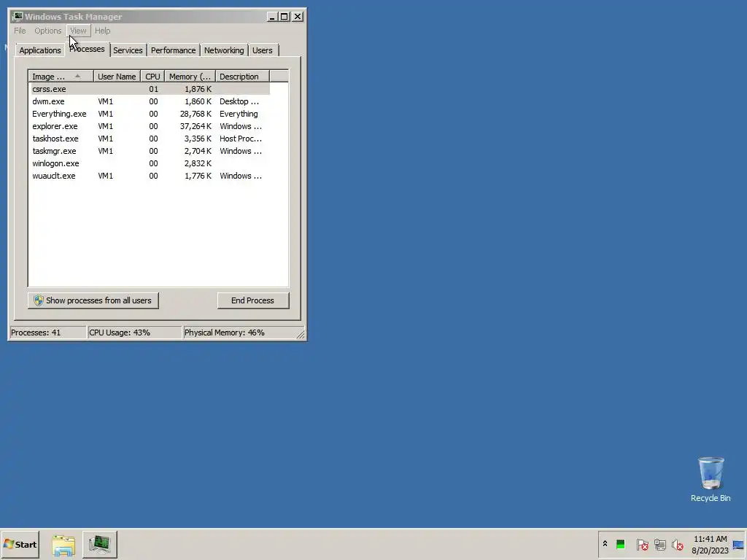Screen dimensions: 747x560
Task: Open the Help menu
Action: pos(102,31)
